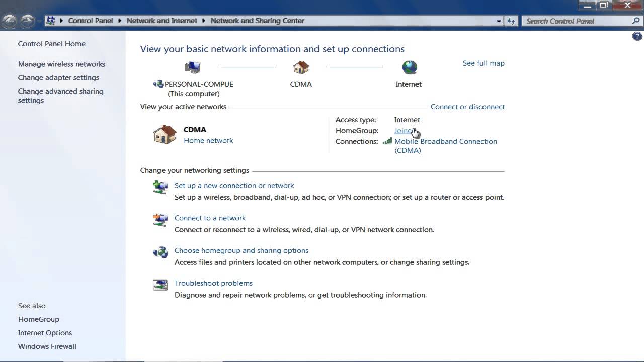
Task: Open Mobile Broadband Connection (CDMA) link
Action: (446, 146)
